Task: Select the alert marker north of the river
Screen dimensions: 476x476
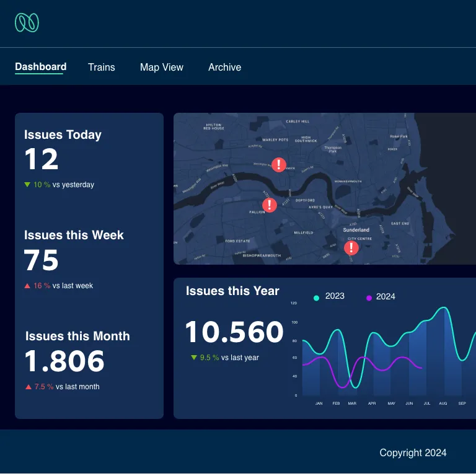Action: (279, 164)
